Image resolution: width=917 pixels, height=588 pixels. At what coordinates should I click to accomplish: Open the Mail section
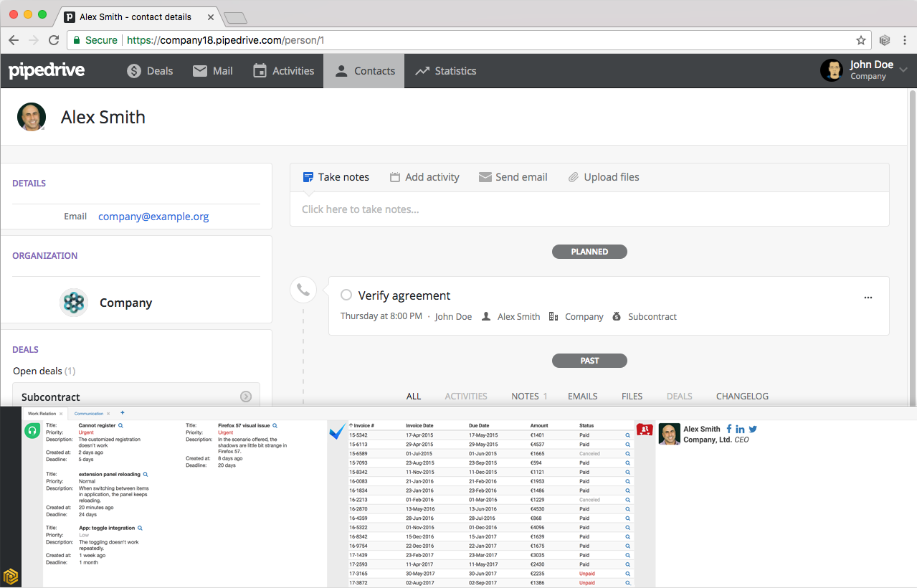(x=212, y=71)
